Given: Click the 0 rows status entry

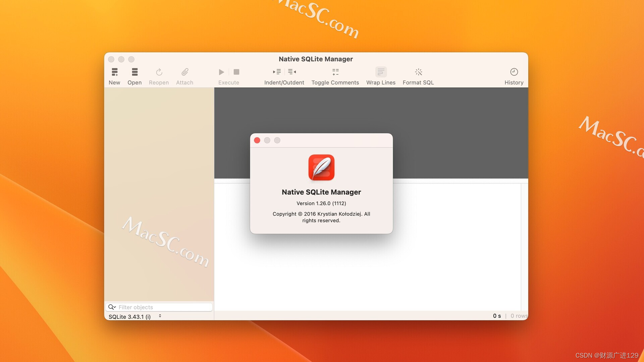Looking at the screenshot, I should click(519, 316).
